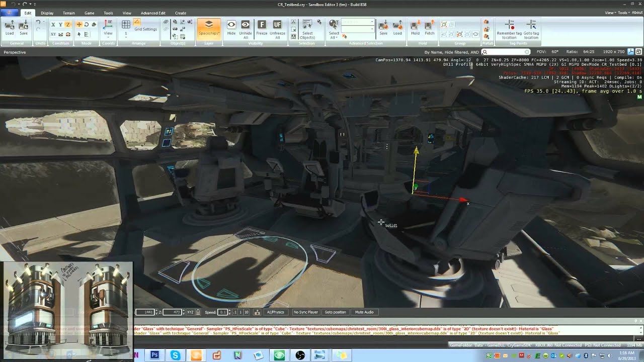This screenshot has height=362, width=644.
Task: Click No Sync Player button
Action: tap(306, 312)
